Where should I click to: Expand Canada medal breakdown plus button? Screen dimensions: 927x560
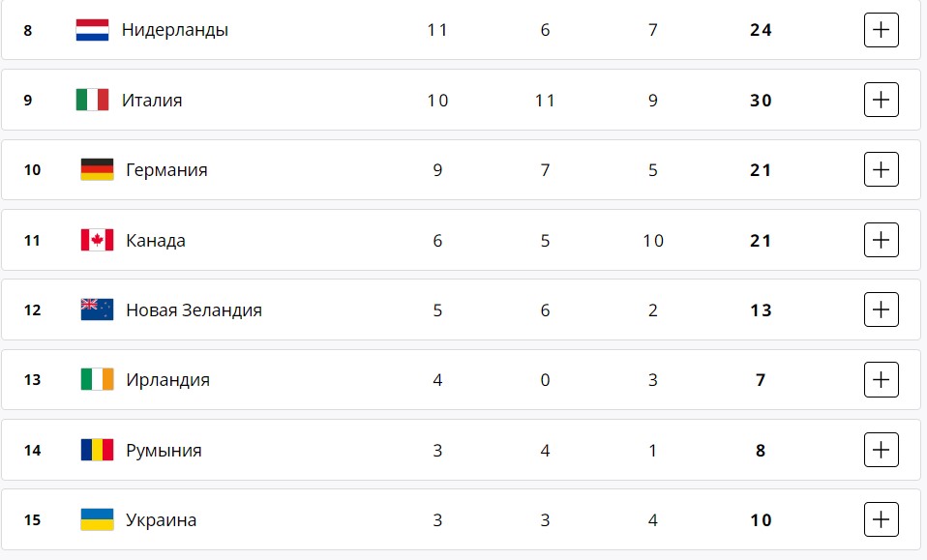point(881,240)
